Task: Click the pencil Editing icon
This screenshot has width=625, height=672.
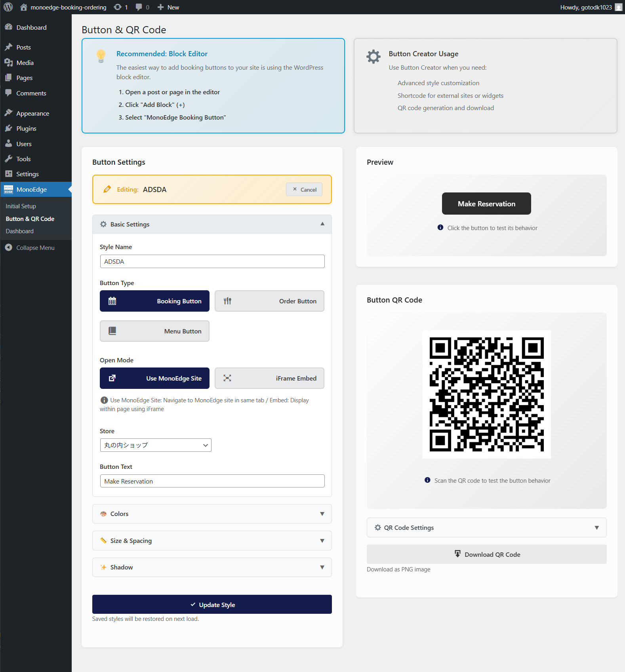Action: pos(107,189)
